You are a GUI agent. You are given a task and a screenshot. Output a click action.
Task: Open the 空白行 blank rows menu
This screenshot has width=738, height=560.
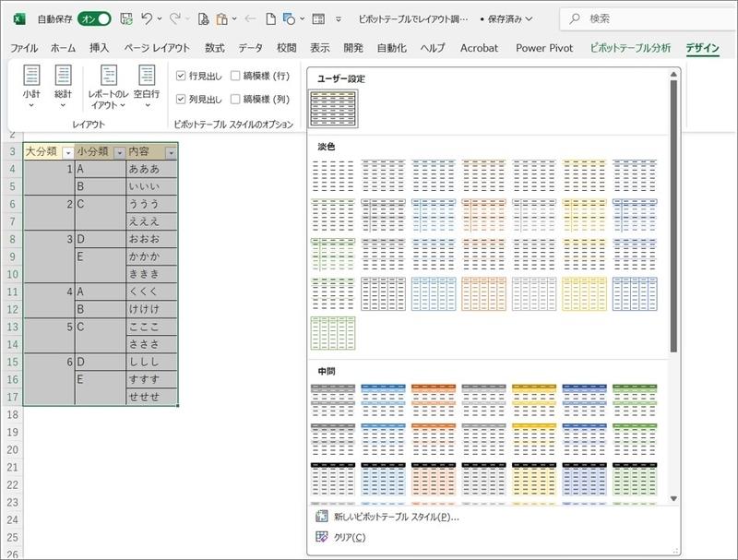(147, 87)
